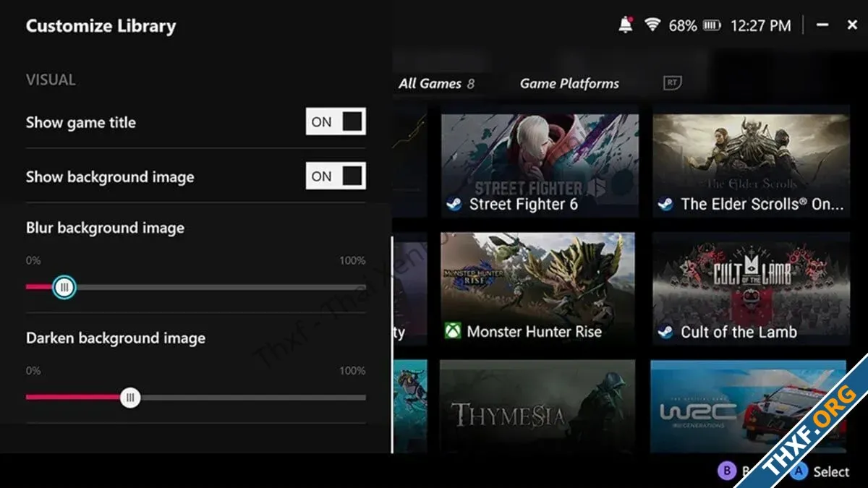This screenshot has width=868, height=488.
Task: Click the "Blur background image" label
Action: point(105,228)
